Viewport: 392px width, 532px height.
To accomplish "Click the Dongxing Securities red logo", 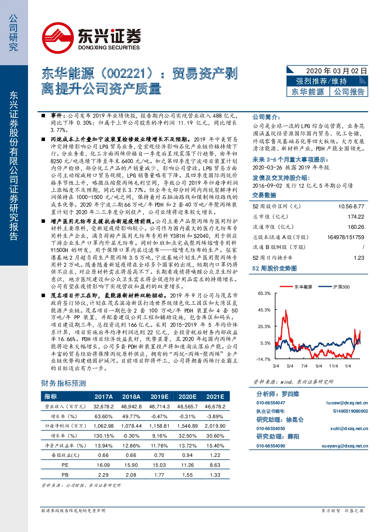I will [58, 38].
